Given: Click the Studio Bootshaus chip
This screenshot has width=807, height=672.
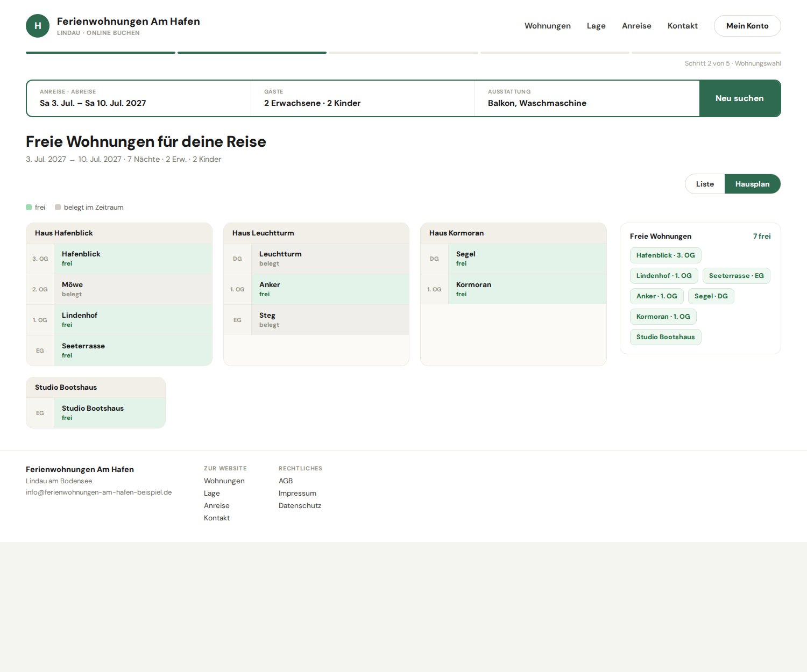Looking at the screenshot, I should point(666,337).
